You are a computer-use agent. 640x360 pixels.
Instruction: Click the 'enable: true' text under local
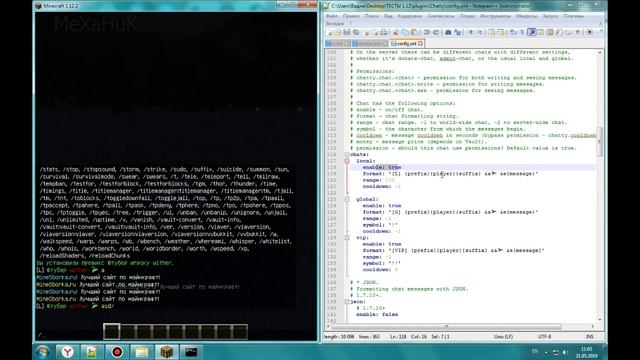[382, 167]
